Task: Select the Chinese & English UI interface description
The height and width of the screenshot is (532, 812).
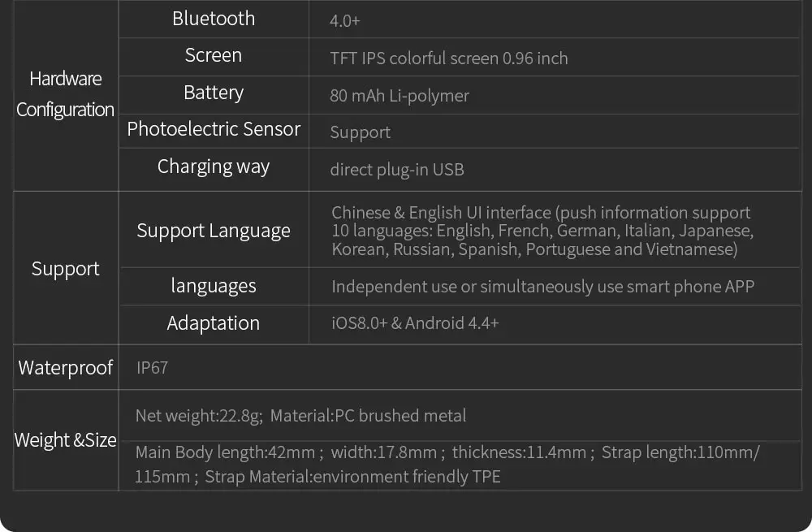Action: point(542,231)
